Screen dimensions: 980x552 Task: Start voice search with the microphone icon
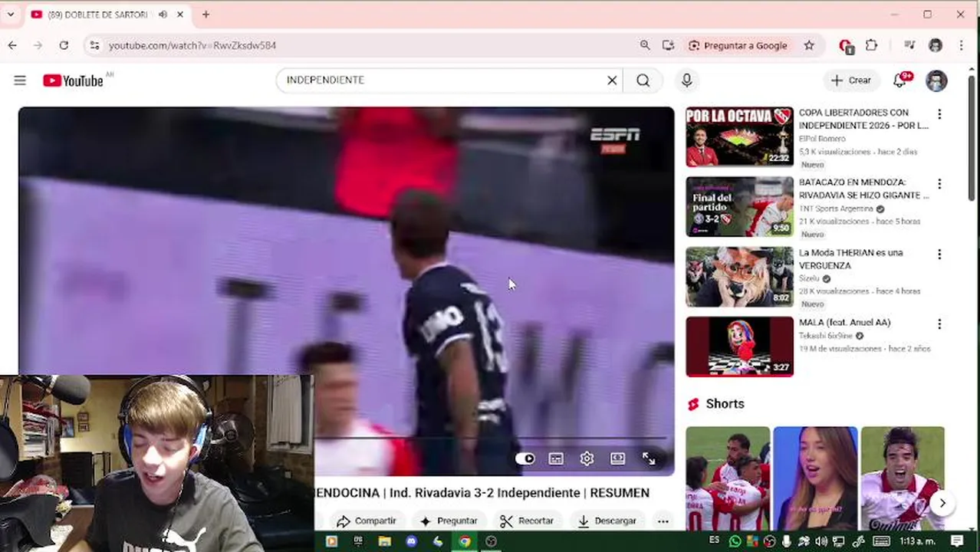tap(686, 80)
